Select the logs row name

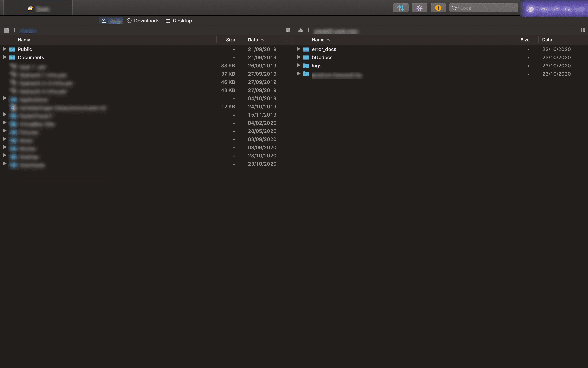[317, 66]
